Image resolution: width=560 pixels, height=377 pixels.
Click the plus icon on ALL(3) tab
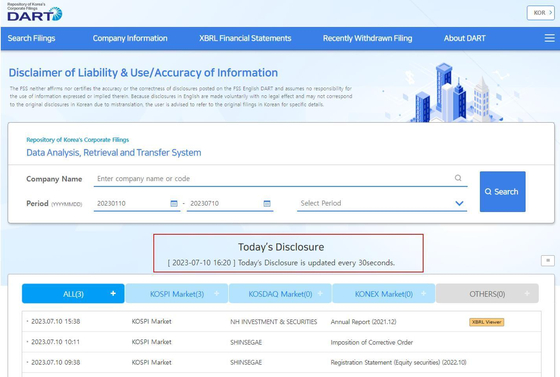coord(113,293)
